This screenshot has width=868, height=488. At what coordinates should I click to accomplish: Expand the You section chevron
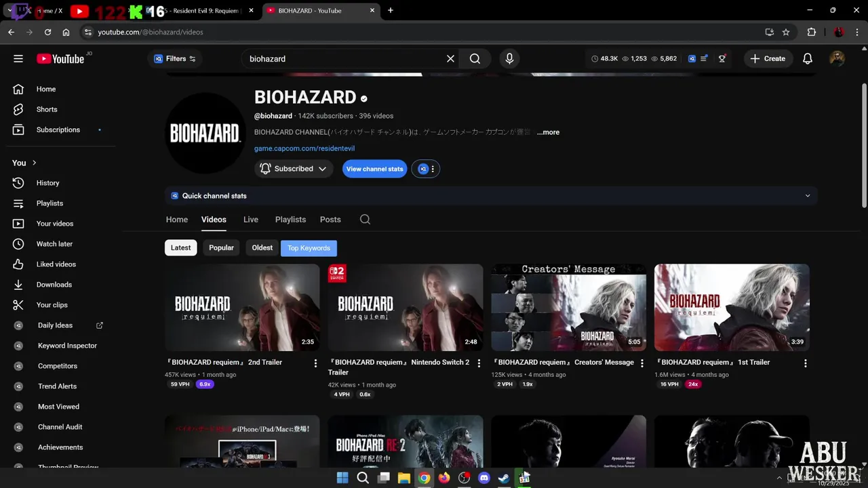point(35,163)
